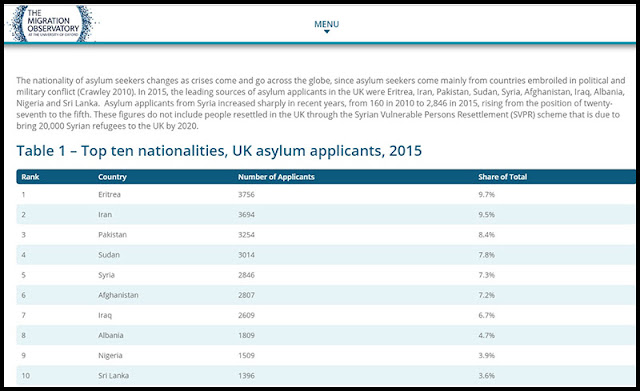Select Sri Lanka in rank 10
The image size is (640, 391).
[113, 375]
